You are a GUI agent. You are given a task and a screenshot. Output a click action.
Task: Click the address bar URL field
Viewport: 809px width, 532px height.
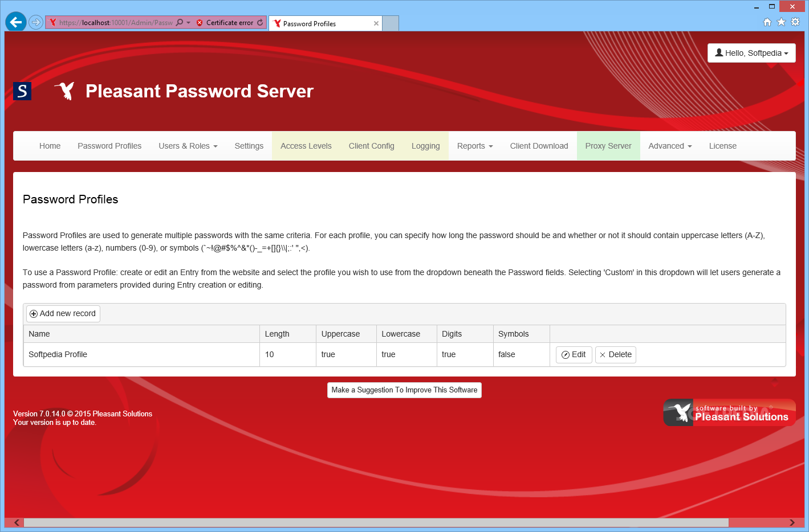pos(116,23)
